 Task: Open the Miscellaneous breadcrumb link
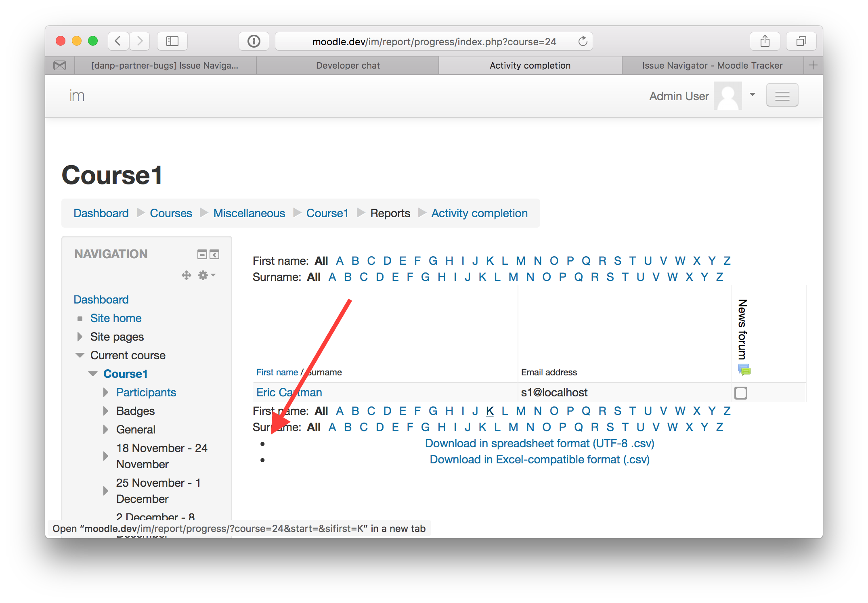coord(249,213)
